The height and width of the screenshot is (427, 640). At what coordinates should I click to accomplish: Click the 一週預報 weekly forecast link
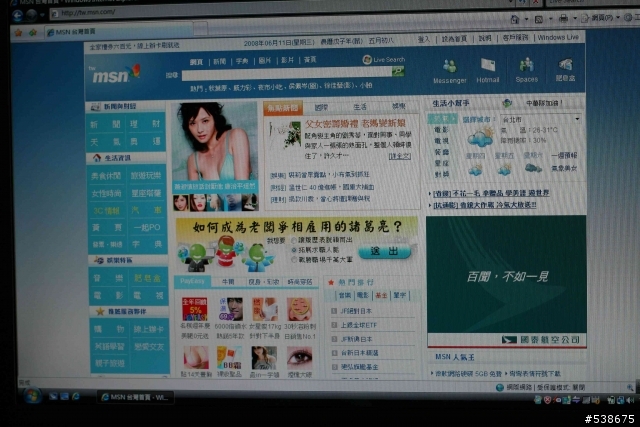click(564, 156)
